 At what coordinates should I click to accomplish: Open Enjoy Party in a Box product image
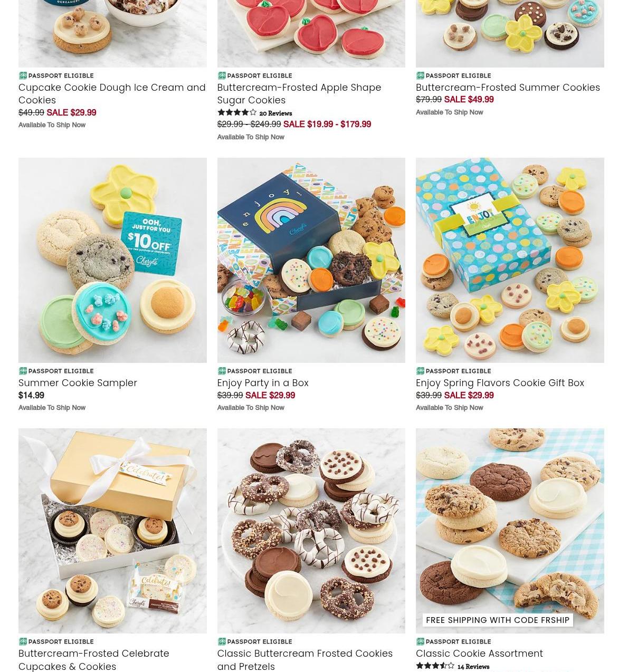pyautogui.click(x=311, y=260)
